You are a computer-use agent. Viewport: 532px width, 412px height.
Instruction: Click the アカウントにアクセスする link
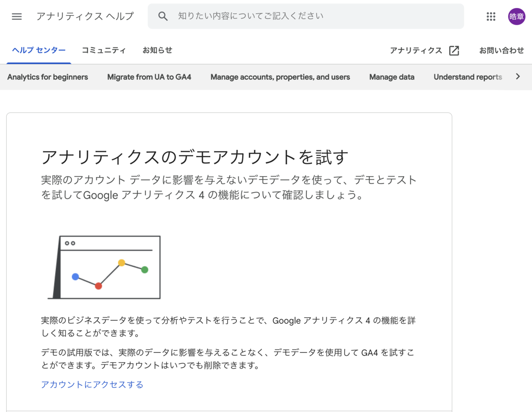coord(92,385)
